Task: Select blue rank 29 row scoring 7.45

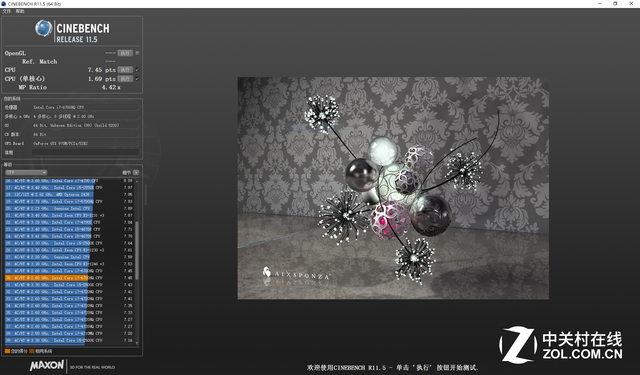Action: pyautogui.click(x=69, y=271)
